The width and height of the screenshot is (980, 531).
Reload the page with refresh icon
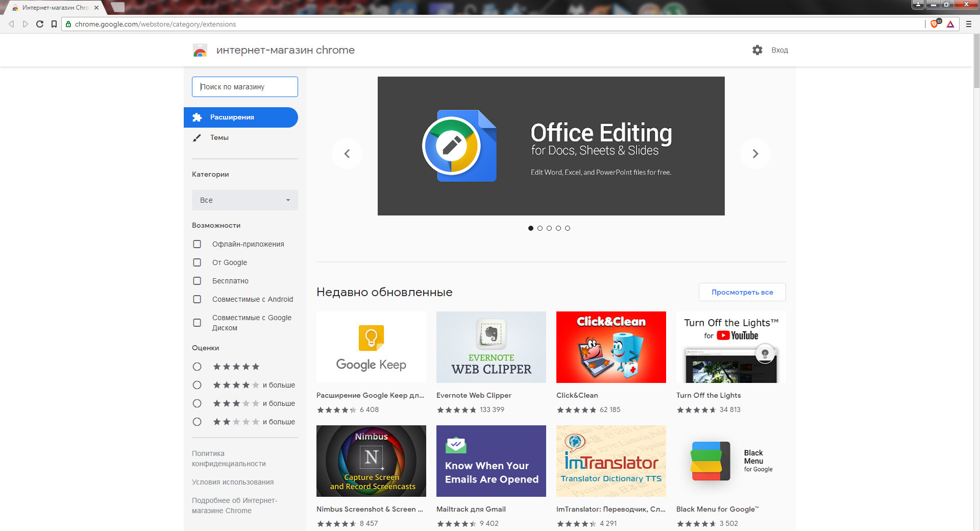tap(40, 24)
